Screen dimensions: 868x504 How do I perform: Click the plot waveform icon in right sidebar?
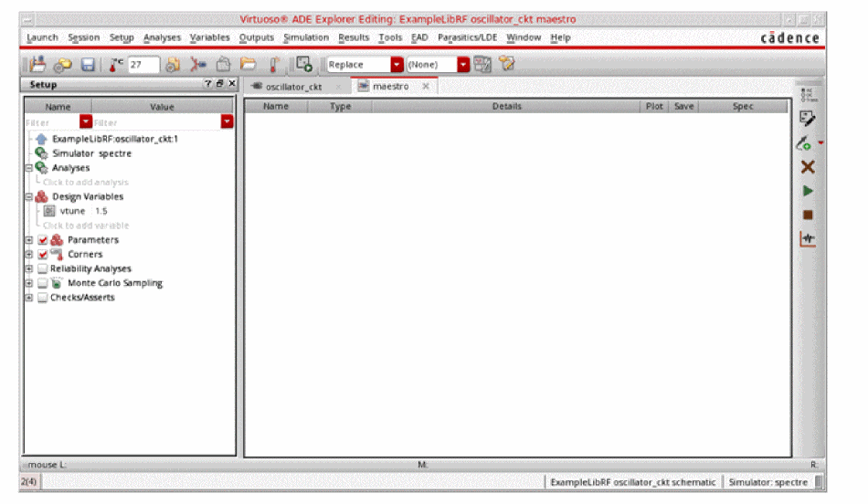coord(808,239)
